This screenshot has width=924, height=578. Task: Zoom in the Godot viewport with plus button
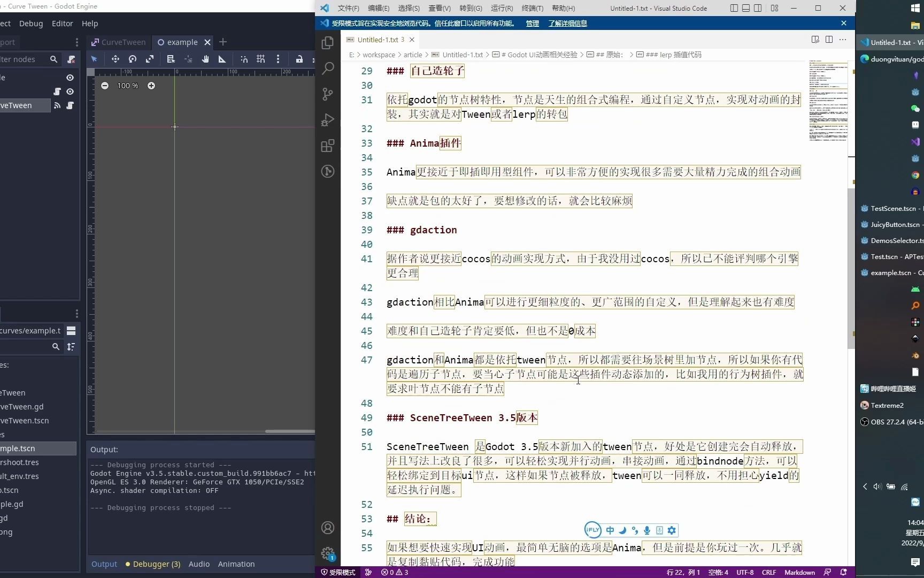151,86
